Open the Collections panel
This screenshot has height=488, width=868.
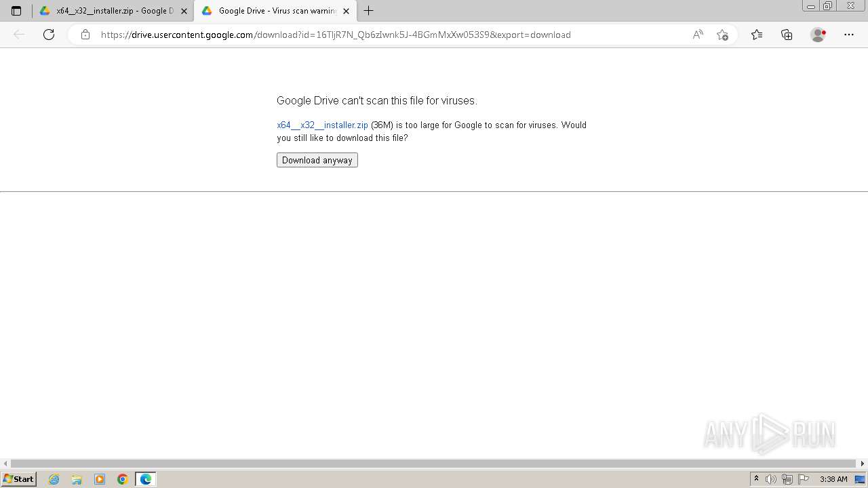pos(787,35)
